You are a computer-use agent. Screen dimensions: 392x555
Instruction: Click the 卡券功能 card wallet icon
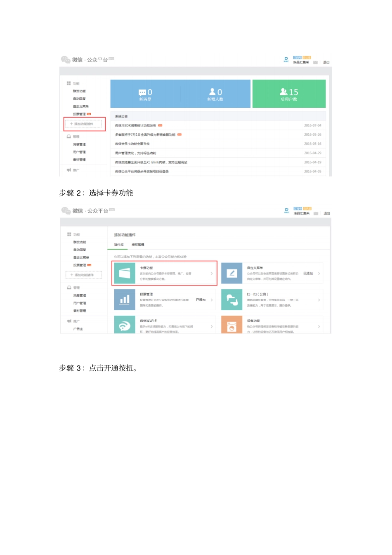[x=125, y=273]
